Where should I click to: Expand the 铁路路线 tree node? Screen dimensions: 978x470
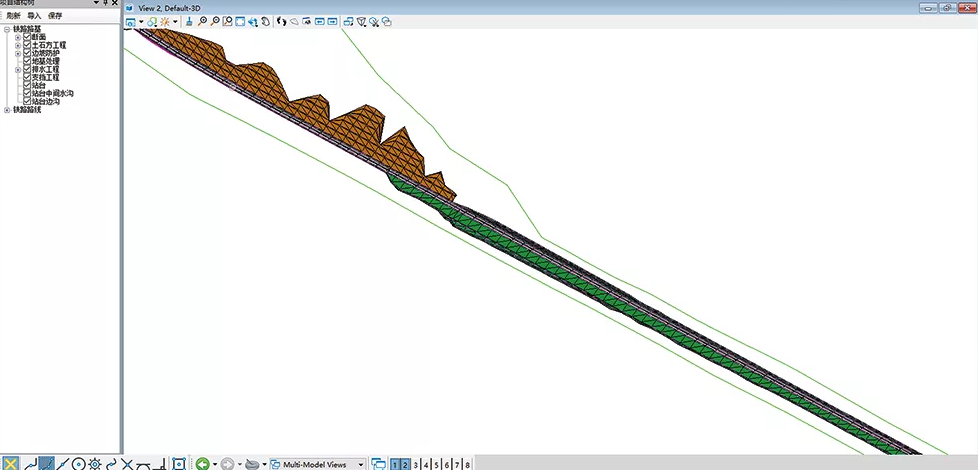tap(7, 110)
